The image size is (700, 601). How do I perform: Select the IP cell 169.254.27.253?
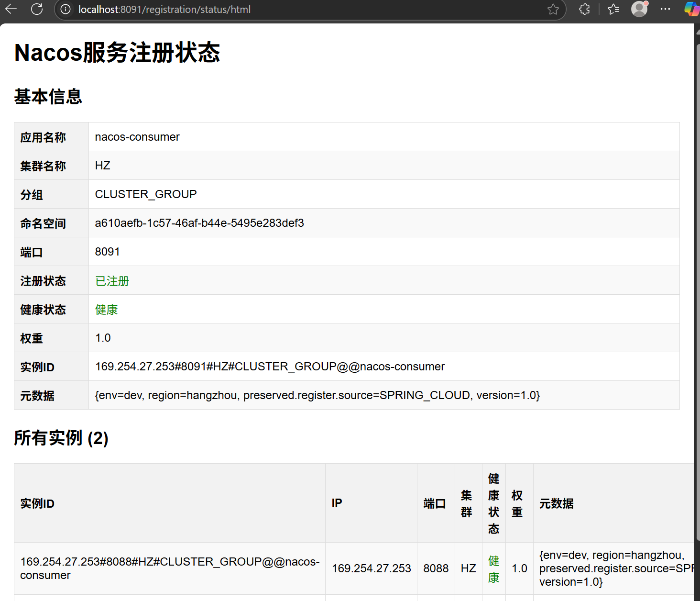click(x=372, y=568)
